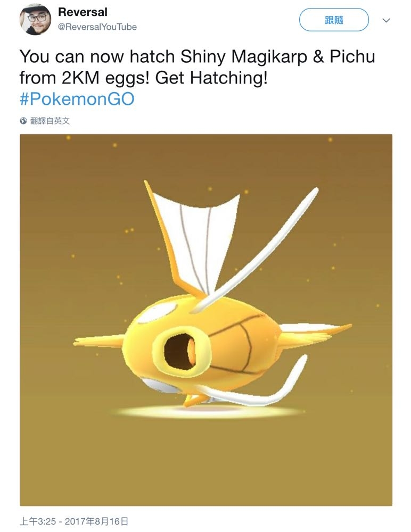This screenshot has width=411, height=532.
Task: Expand the tweet options chevron
Action: [386, 20]
